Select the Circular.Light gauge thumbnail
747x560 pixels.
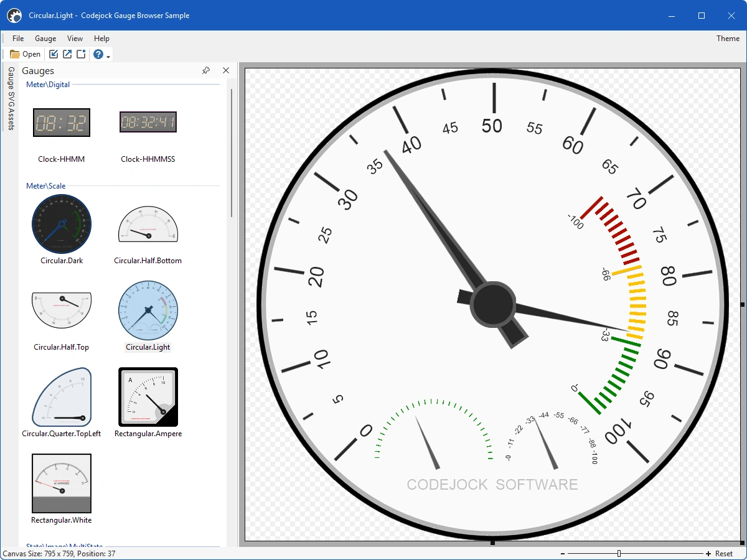coord(148,310)
